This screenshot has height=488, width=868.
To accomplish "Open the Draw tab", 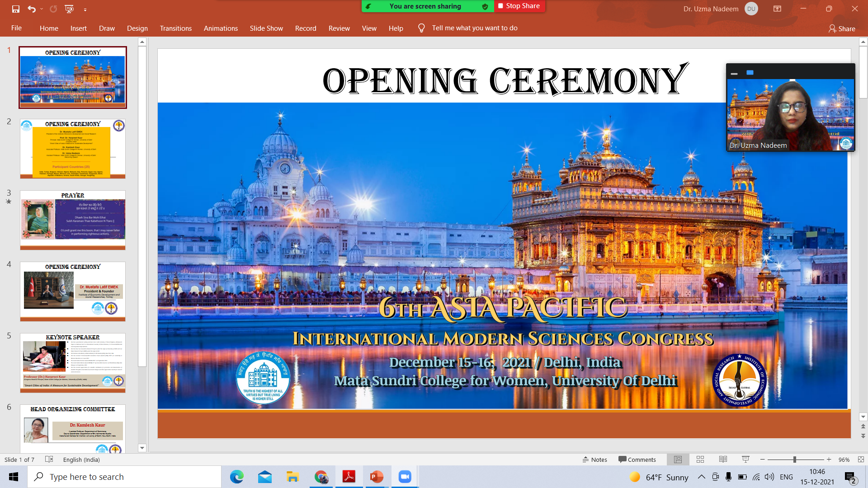I will tap(107, 28).
